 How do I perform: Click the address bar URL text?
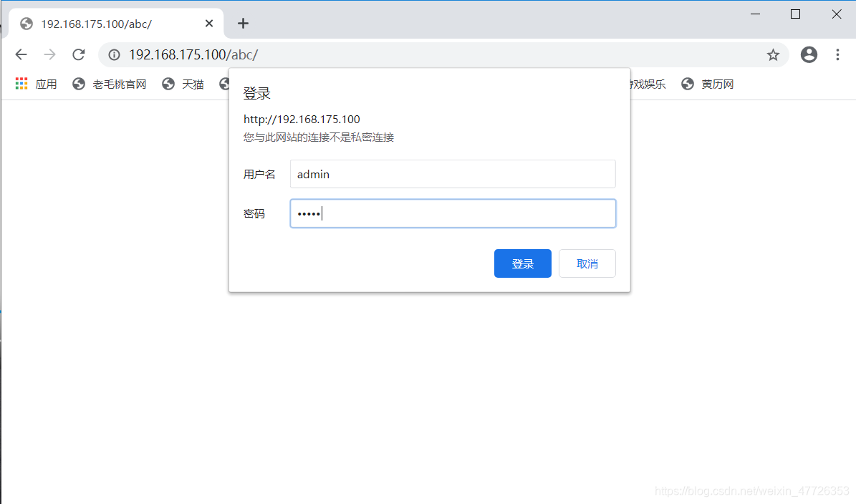193,54
